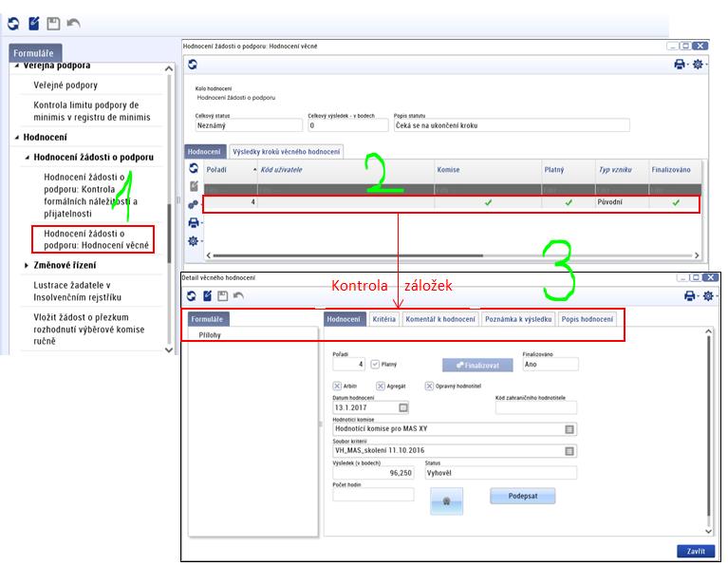
Task: Open Kontrola limitu podpory de minimis item
Action: [x=92, y=111]
